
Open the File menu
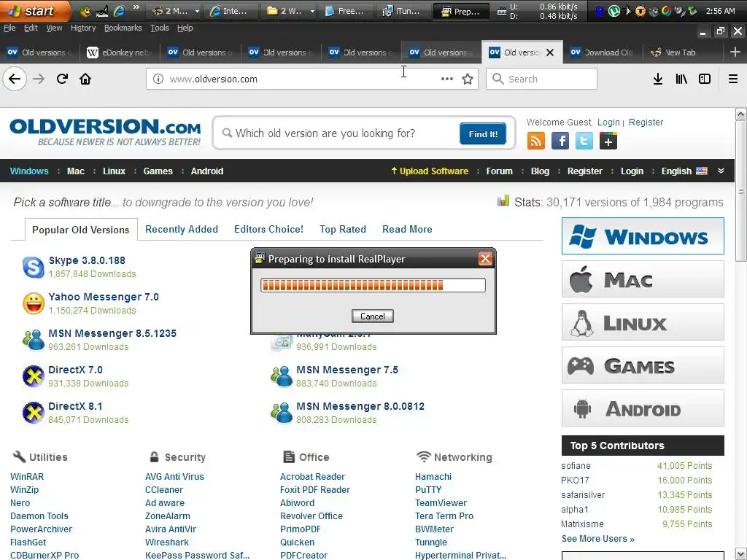pos(9,28)
